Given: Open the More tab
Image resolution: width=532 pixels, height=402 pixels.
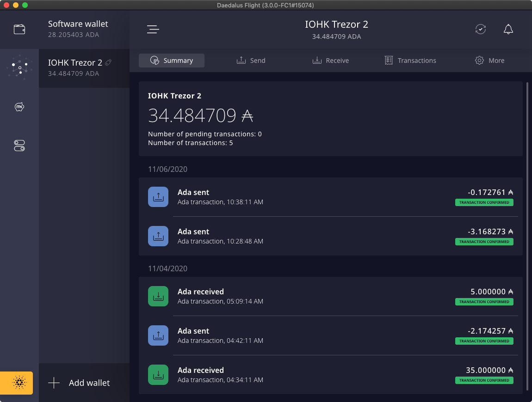Looking at the screenshot, I should pyautogui.click(x=489, y=61).
